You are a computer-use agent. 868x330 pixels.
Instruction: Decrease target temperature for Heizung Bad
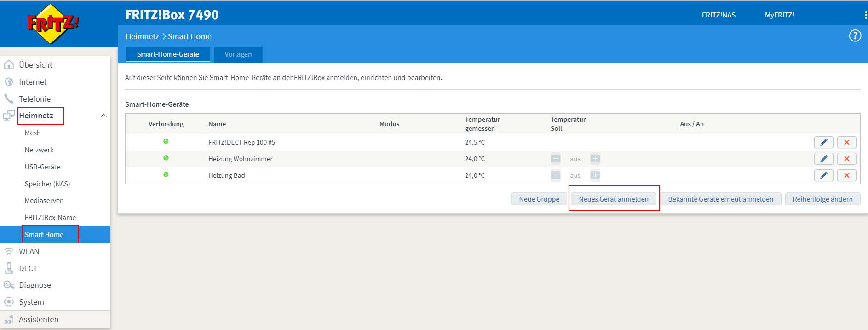[x=556, y=175]
